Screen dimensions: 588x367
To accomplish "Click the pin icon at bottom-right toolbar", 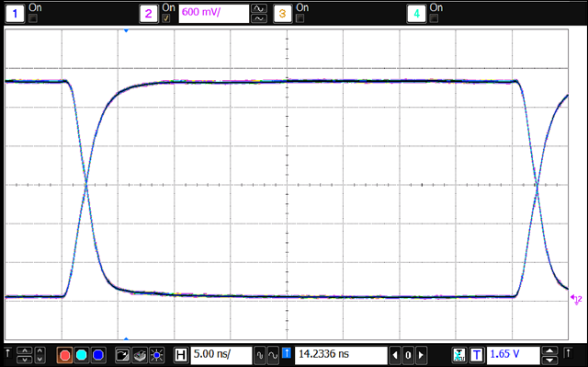I will (x=569, y=353).
